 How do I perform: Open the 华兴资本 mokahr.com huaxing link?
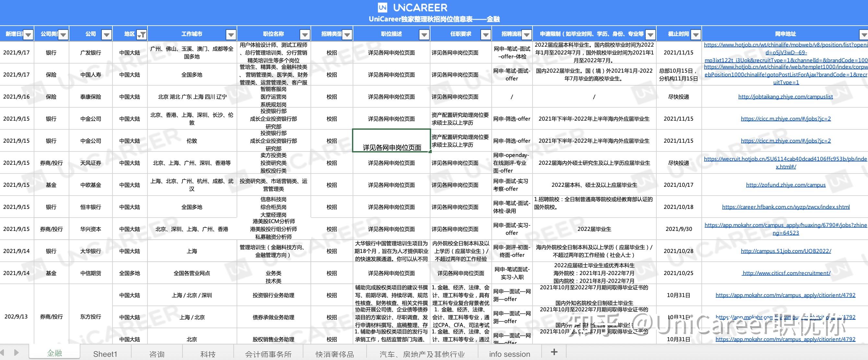pyautogui.click(x=785, y=229)
